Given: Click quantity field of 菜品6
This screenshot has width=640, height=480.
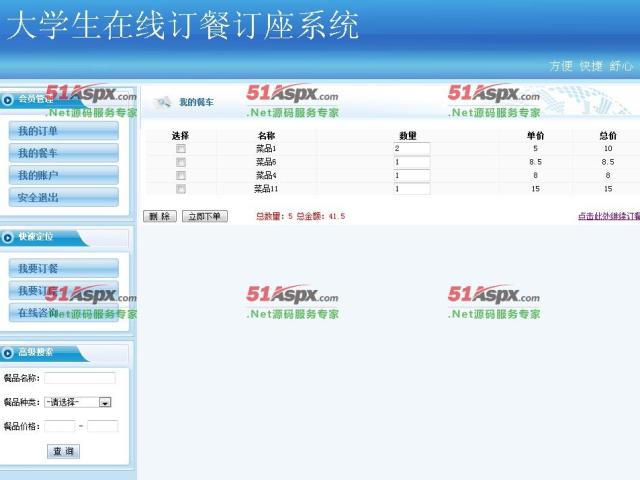Looking at the screenshot, I should [x=411, y=162].
